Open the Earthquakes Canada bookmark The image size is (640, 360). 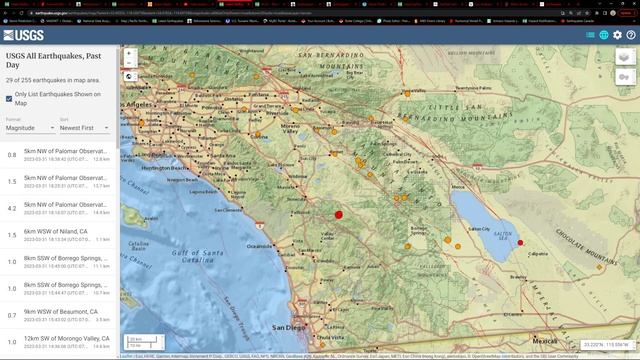[x=579, y=21]
